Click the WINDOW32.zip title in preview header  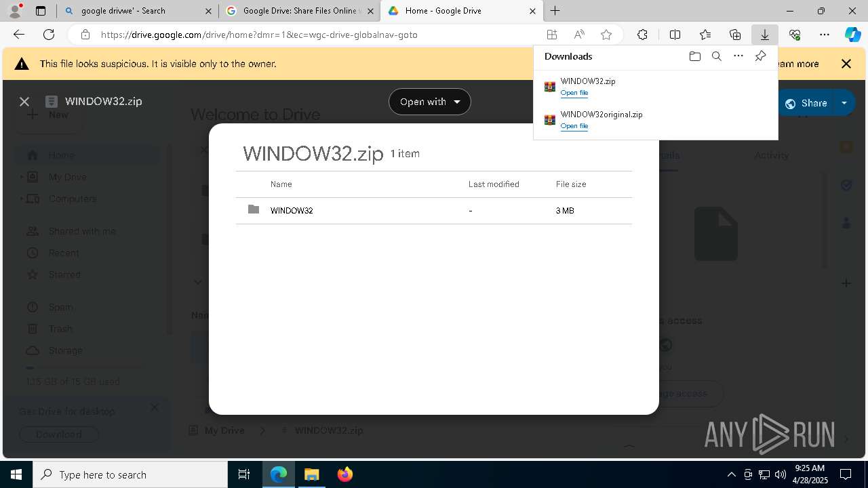pos(103,102)
